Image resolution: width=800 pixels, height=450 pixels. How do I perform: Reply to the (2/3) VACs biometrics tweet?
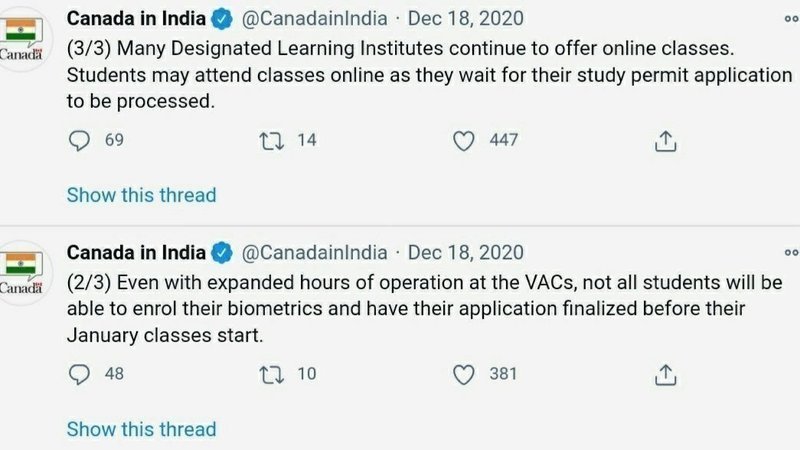coord(78,374)
